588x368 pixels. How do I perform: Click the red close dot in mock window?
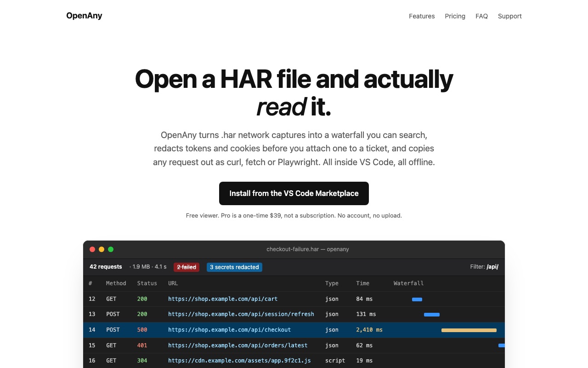[x=92, y=249]
